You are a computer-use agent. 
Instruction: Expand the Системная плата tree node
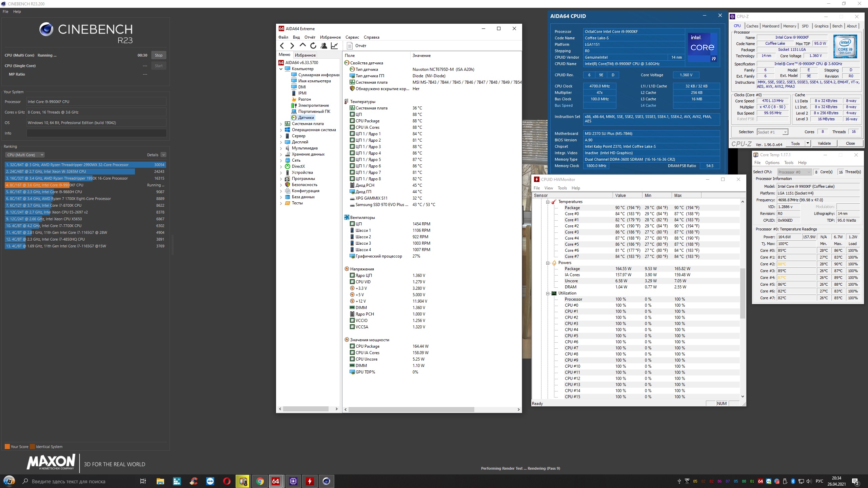click(x=281, y=124)
